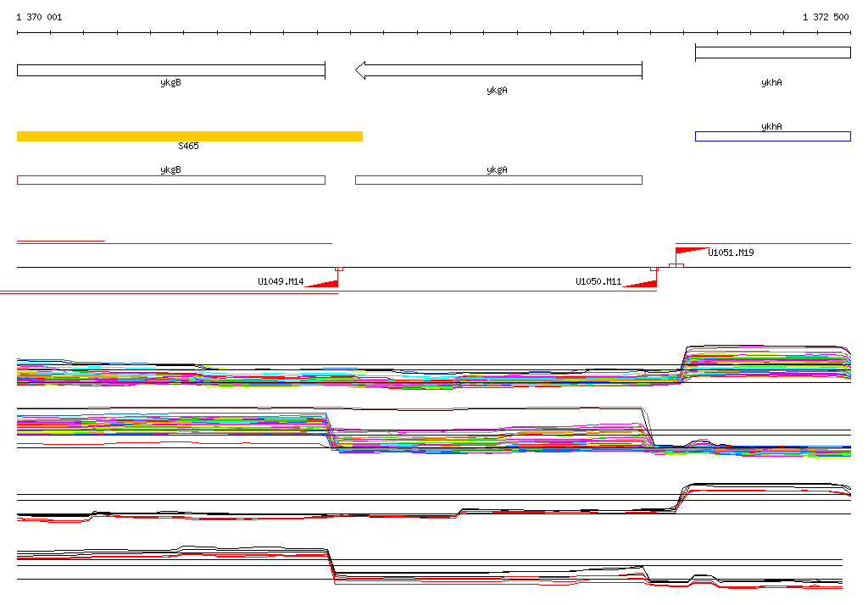Image resolution: width=868 pixels, height=605 pixels.
Task: Select the yellow S465 segment bar
Action: (190, 136)
